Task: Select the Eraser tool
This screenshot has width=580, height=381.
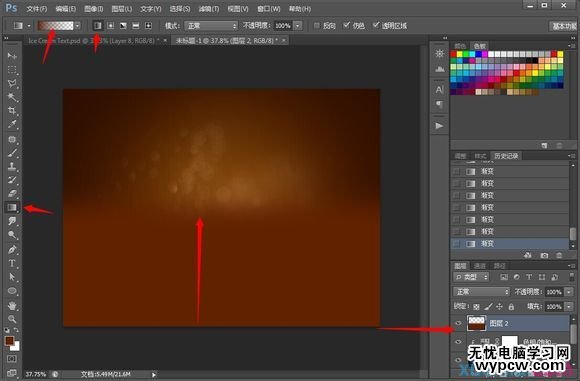Action: coord(12,193)
